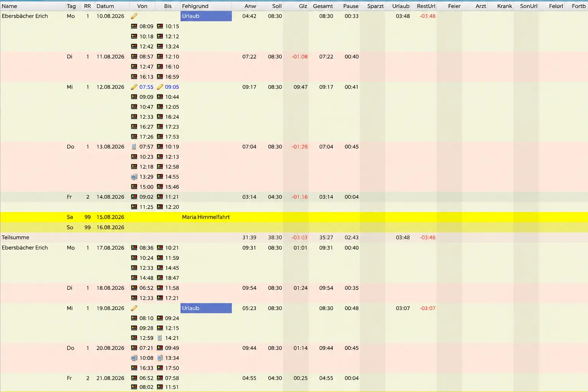Select the blue Urlaub cell on 10.08.2026
Image resolution: width=588 pixels, height=392 pixels.
206,16
